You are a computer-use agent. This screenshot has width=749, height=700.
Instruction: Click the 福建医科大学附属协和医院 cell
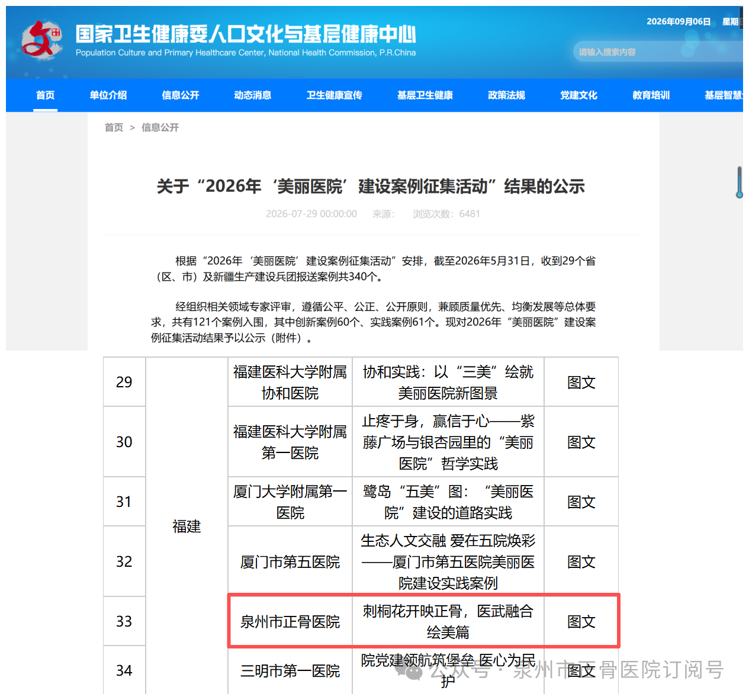point(290,382)
